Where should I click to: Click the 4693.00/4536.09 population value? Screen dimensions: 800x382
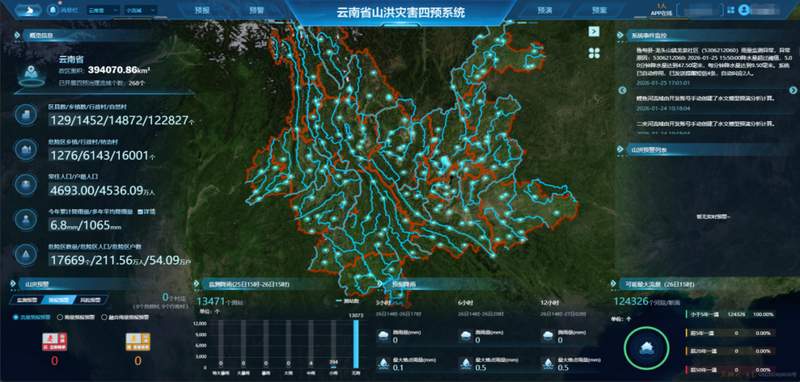(102, 191)
